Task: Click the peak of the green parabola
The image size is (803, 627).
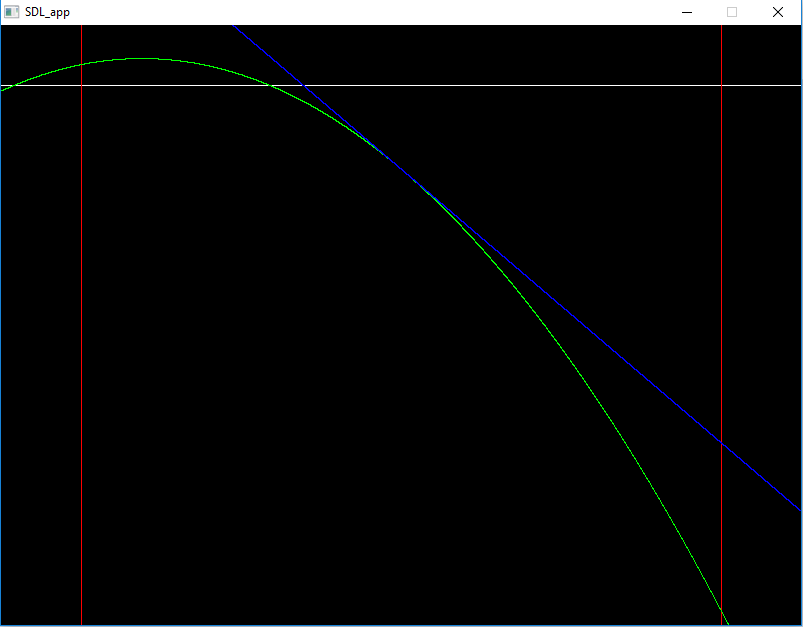Action: 142,59
